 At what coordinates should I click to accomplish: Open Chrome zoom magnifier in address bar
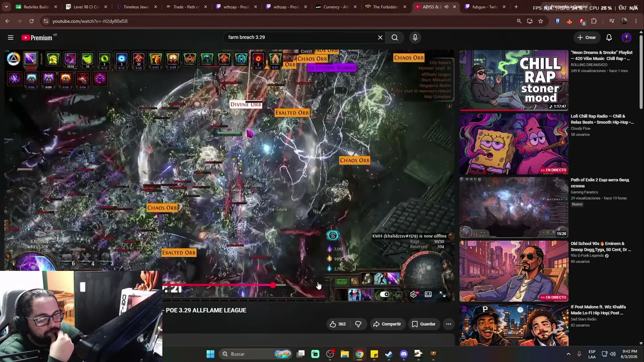(x=519, y=21)
